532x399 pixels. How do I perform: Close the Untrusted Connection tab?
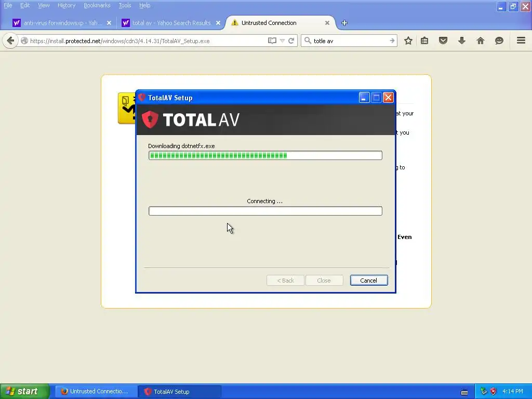point(327,23)
